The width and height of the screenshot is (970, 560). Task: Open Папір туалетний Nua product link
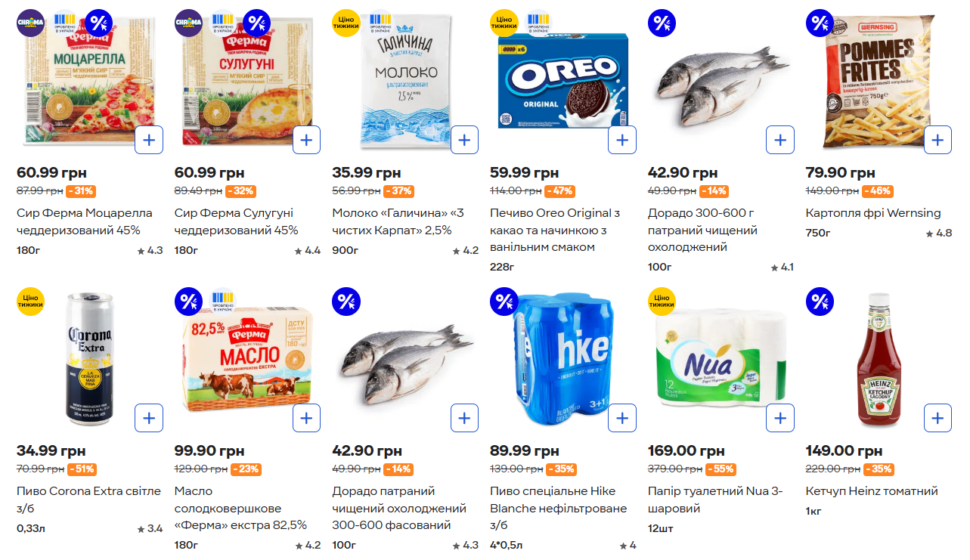(x=714, y=500)
